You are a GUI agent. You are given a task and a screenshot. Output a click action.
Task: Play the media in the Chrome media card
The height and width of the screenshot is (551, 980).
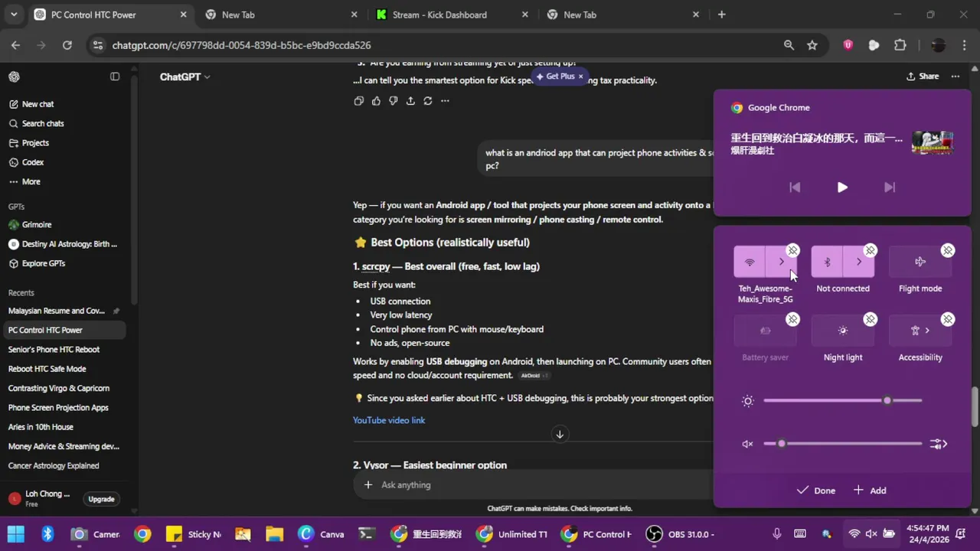tap(842, 187)
